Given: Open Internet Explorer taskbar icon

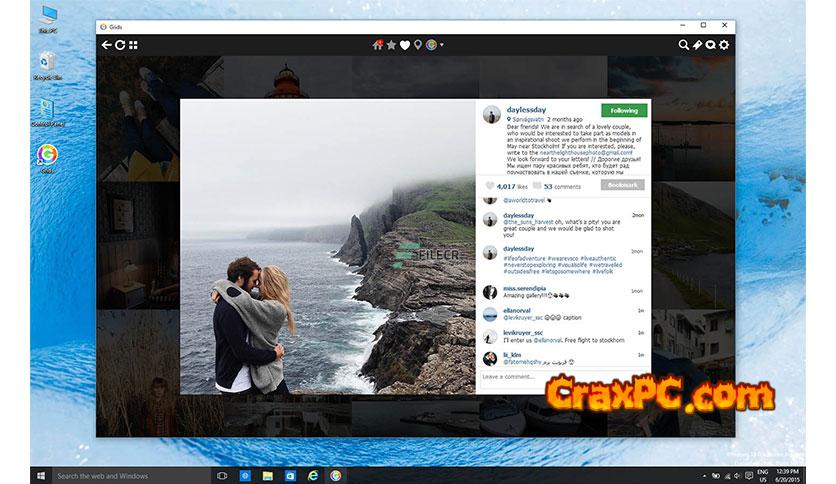Looking at the screenshot, I should click(x=312, y=475).
